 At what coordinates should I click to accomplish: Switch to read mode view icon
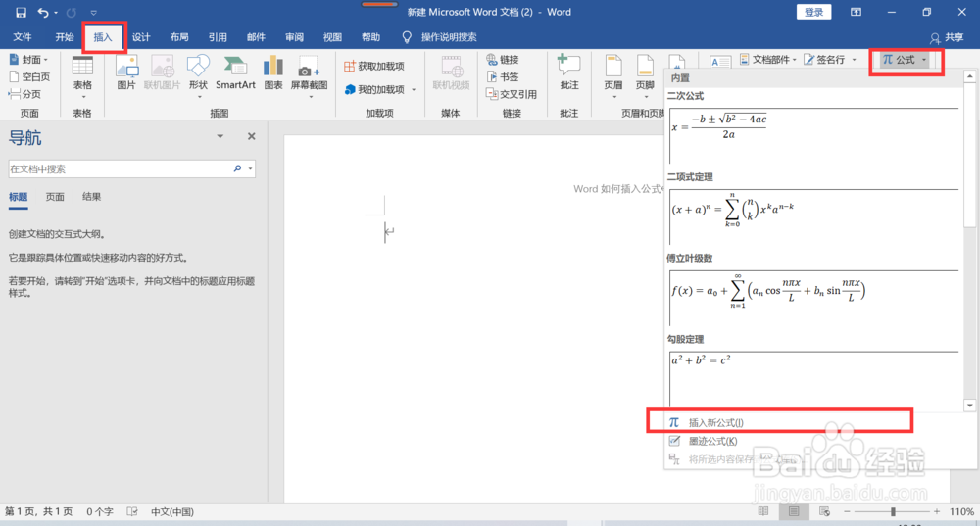[x=763, y=511]
